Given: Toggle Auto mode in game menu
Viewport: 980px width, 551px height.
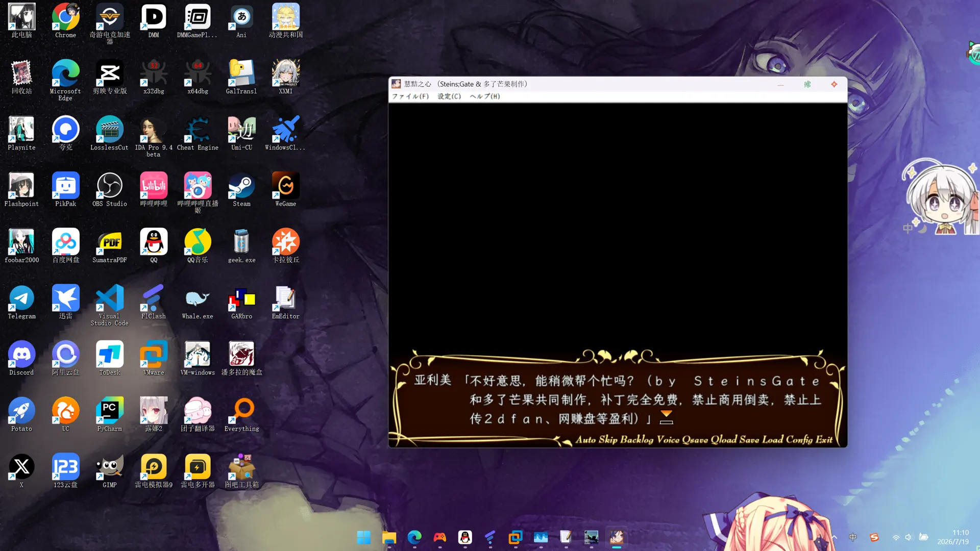Looking at the screenshot, I should tap(585, 439).
